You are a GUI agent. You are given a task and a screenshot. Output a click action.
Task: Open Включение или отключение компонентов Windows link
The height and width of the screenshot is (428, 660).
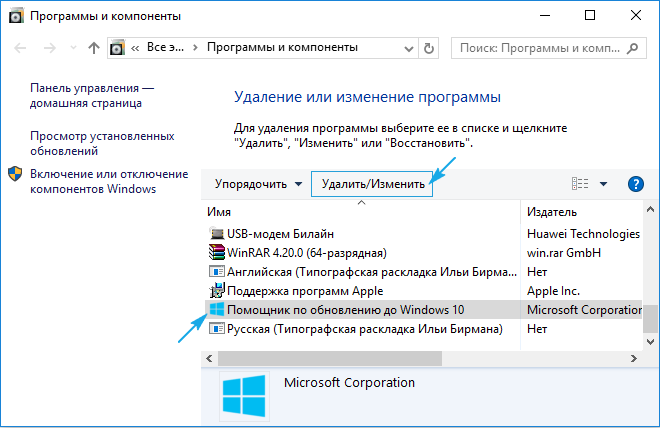(x=94, y=181)
